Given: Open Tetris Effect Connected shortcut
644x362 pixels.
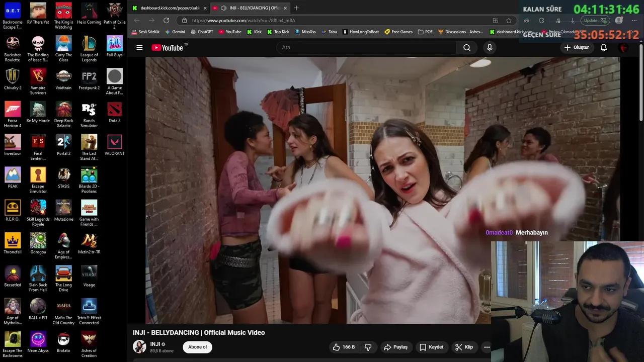Looking at the screenshot, I should click(89, 312).
